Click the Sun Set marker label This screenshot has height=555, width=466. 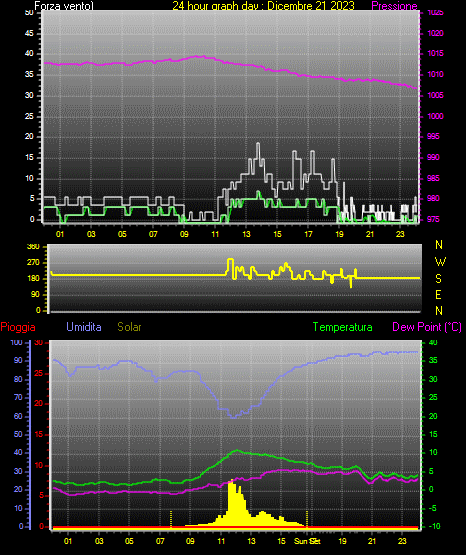pyautogui.click(x=307, y=541)
